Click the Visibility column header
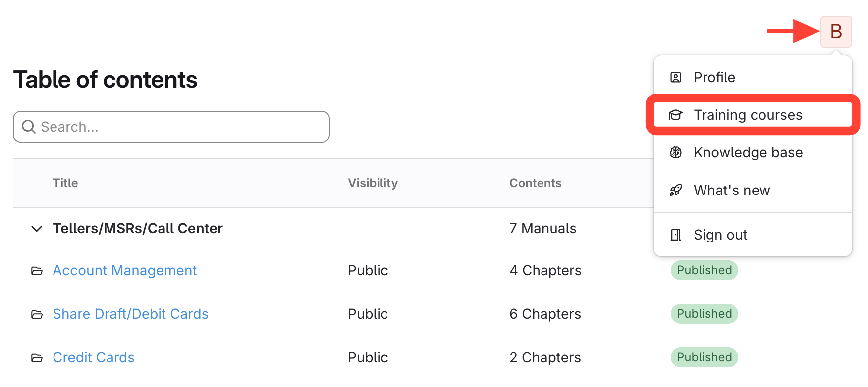The image size is (868, 387). [373, 183]
